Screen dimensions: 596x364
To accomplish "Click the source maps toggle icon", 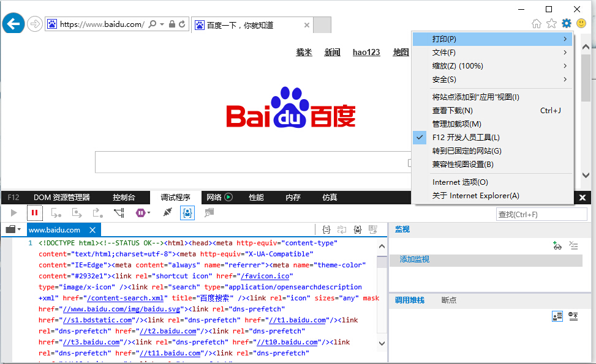I will point(373,229).
